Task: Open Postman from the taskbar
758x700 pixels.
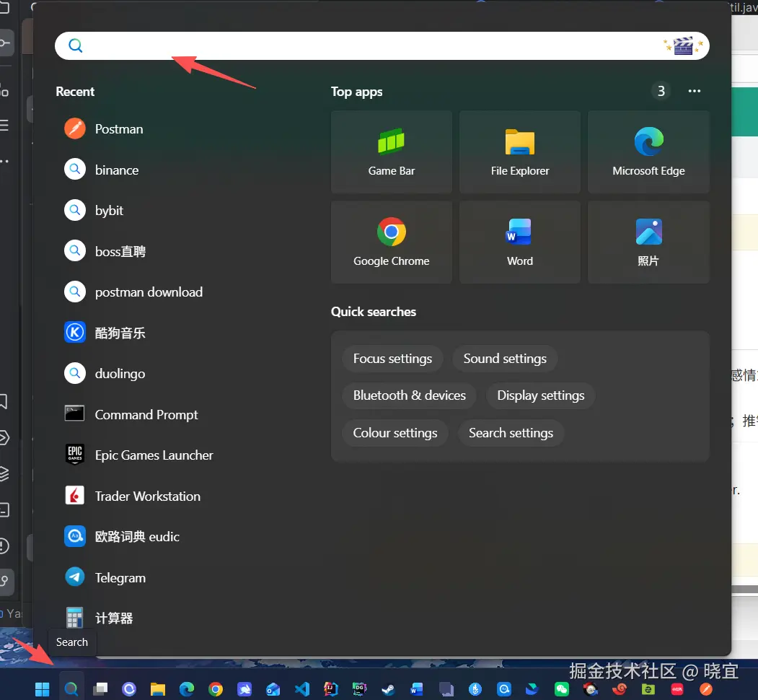Action: tap(706, 689)
